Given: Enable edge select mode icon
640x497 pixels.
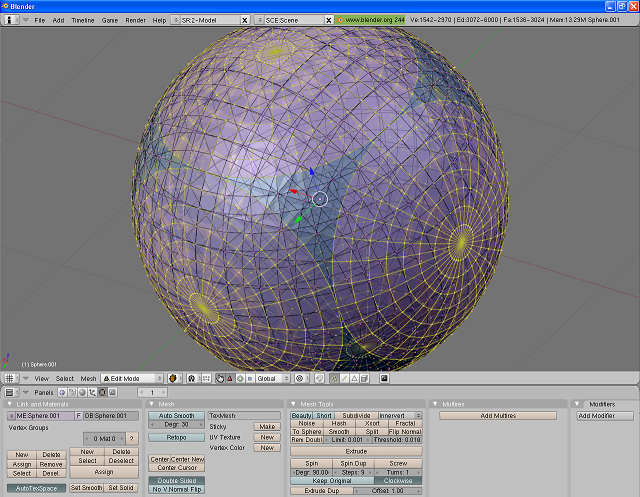Looking at the screenshot, I should point(344,378).
